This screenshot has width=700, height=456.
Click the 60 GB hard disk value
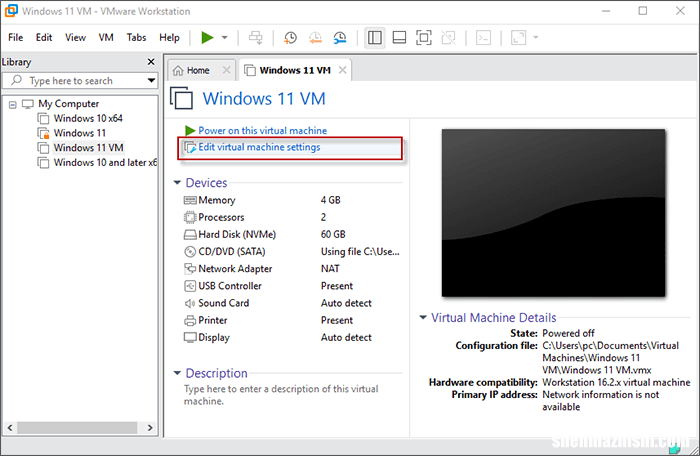[333, 234]
